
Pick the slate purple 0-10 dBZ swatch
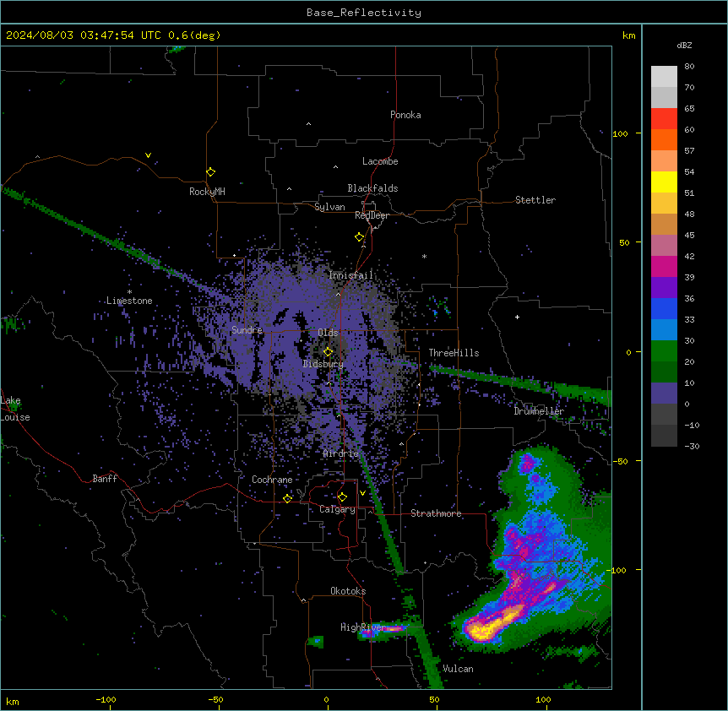664,393
